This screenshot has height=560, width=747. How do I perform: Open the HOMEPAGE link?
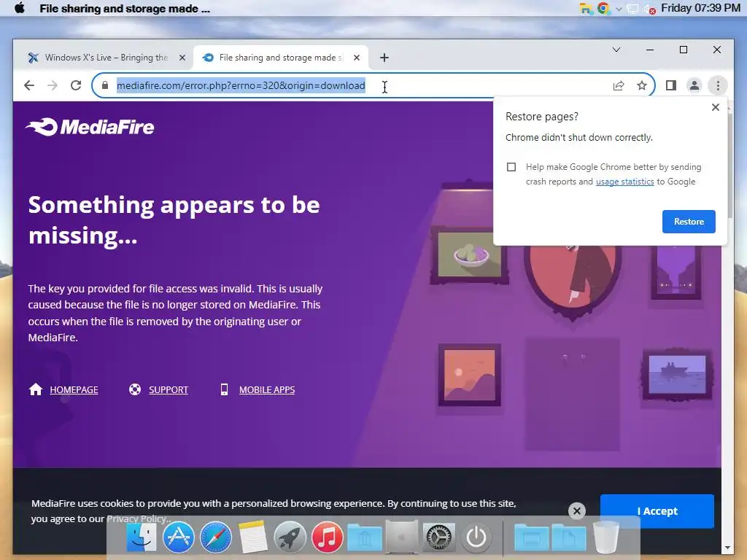coord(74,389)
